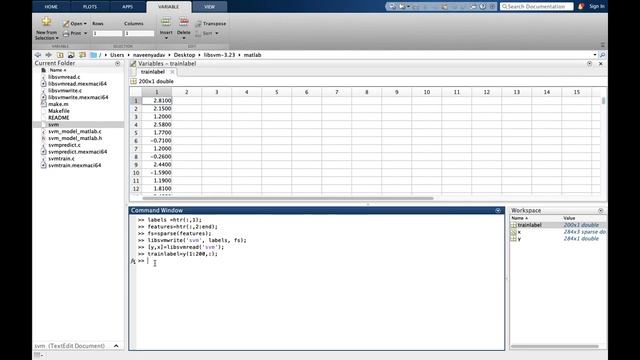Click the Value column header in Workspace
Image resolution: width=640 pixels, height=360 pixels.
pyautogui.click(x=569, y=218)
